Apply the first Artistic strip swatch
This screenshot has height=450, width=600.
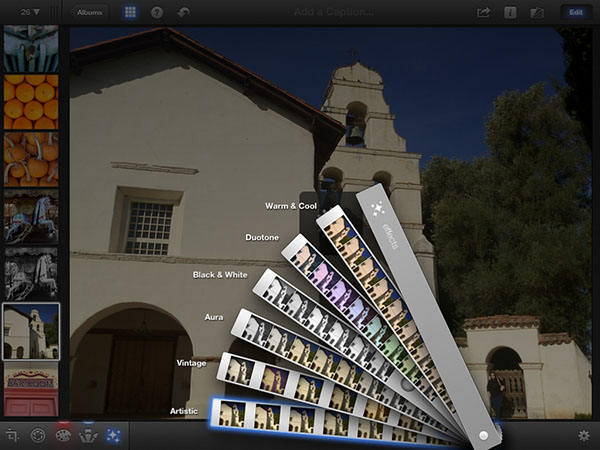pos(232,414)
